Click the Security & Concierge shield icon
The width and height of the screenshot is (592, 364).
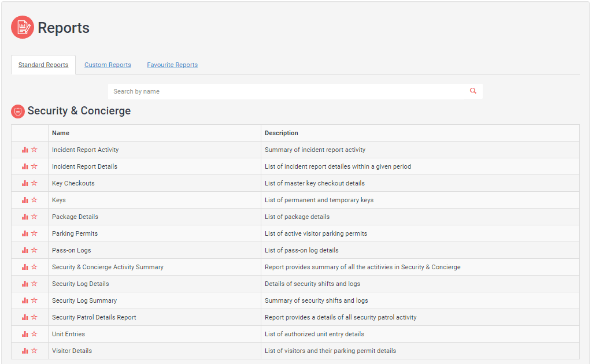[x=18, y=112]
